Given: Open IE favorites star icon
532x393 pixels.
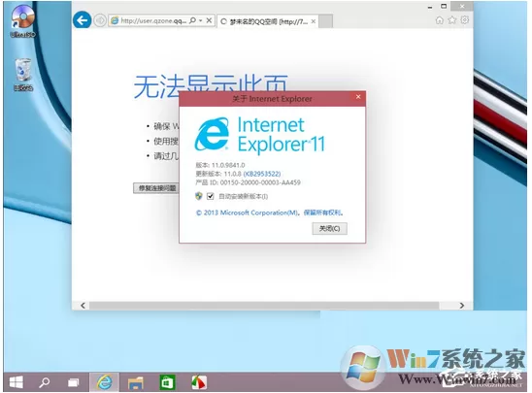Looking at the screenshot, I should pyautogui.click(x=452, y=20).
